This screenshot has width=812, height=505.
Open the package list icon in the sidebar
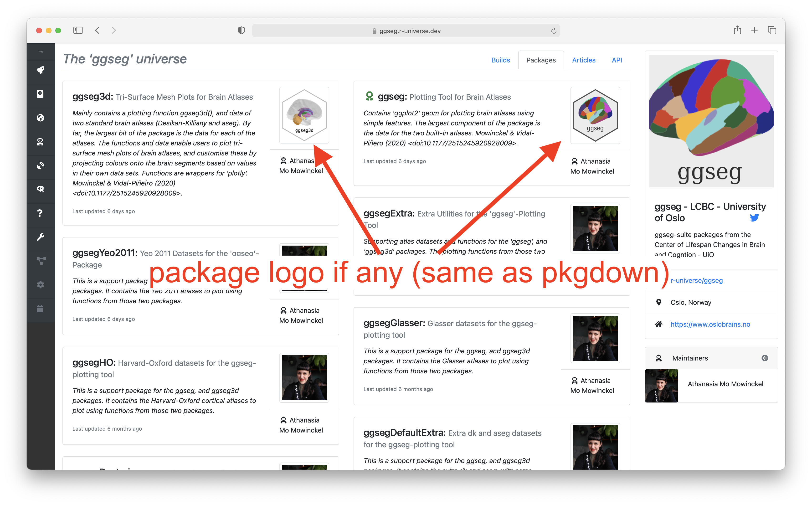[40, 94]
